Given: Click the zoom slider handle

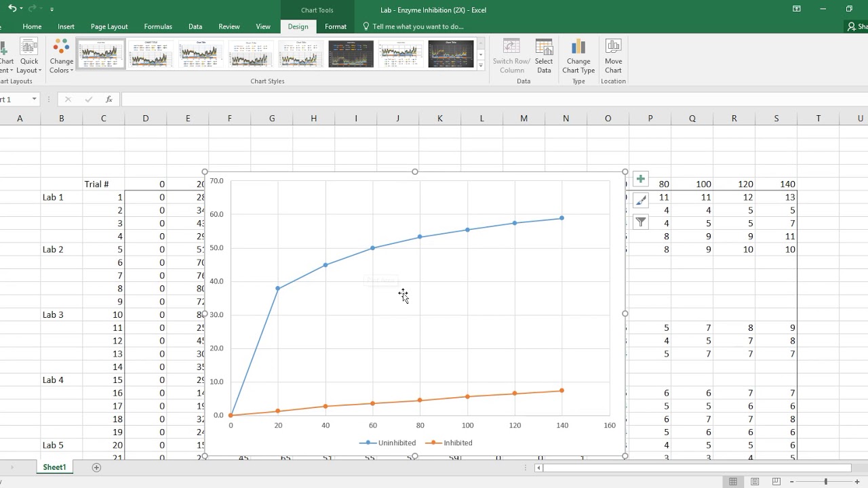Looking at the screenshot, I should pos(825,481).
